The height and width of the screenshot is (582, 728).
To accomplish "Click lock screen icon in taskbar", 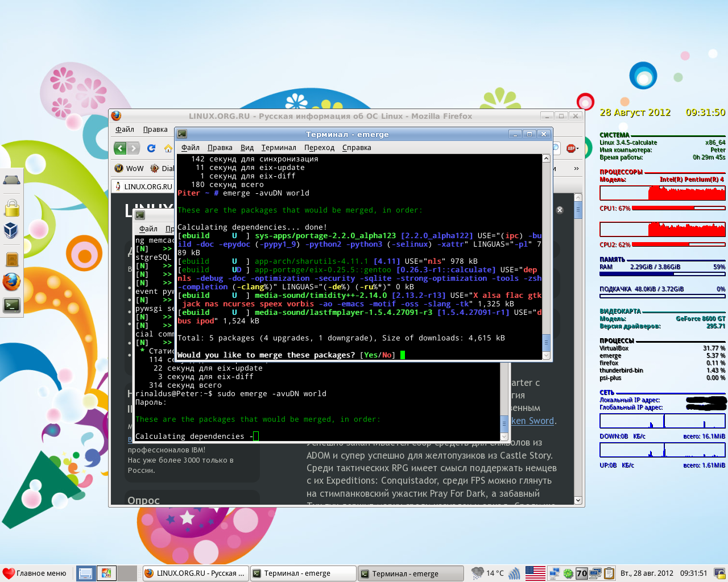I will click(719, 573).
